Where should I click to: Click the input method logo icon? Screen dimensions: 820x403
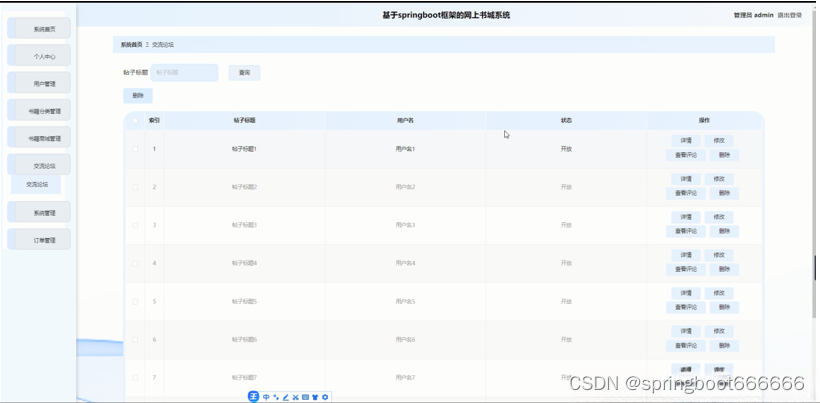point(253,397)
